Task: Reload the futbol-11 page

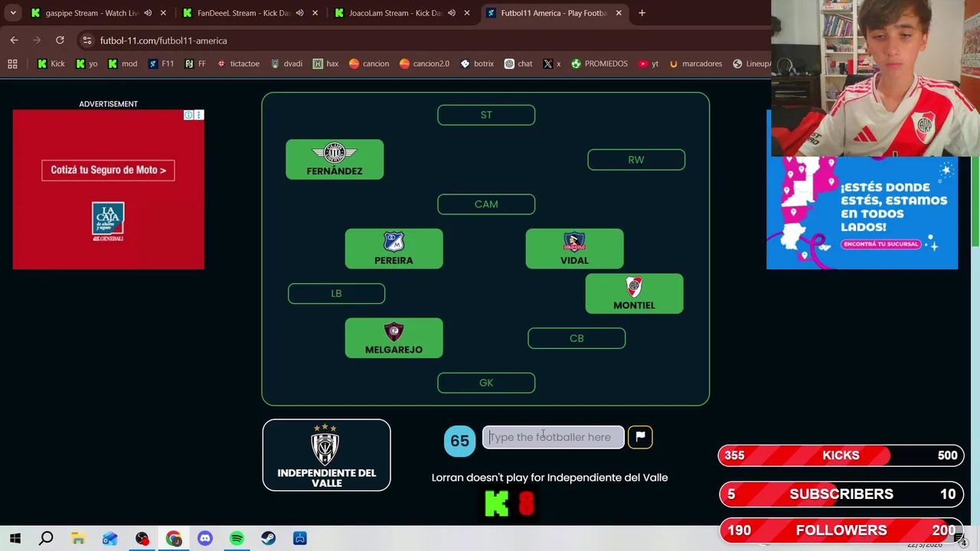Action: (60, 40)
